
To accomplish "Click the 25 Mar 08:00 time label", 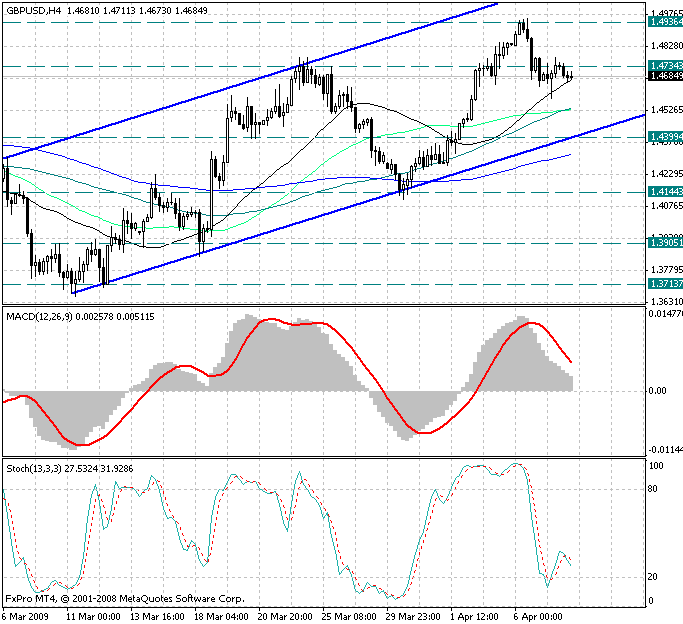I will click(349, 617).
